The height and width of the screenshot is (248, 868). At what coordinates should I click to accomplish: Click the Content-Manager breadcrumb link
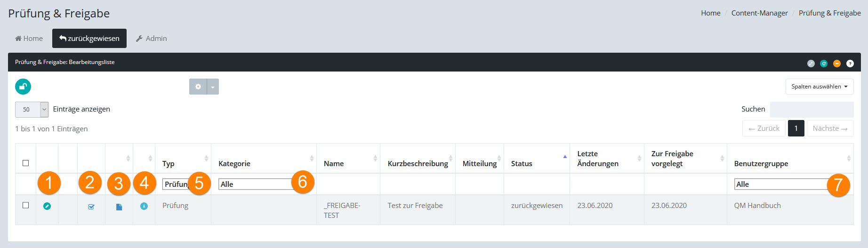click(x=759, y=13)
